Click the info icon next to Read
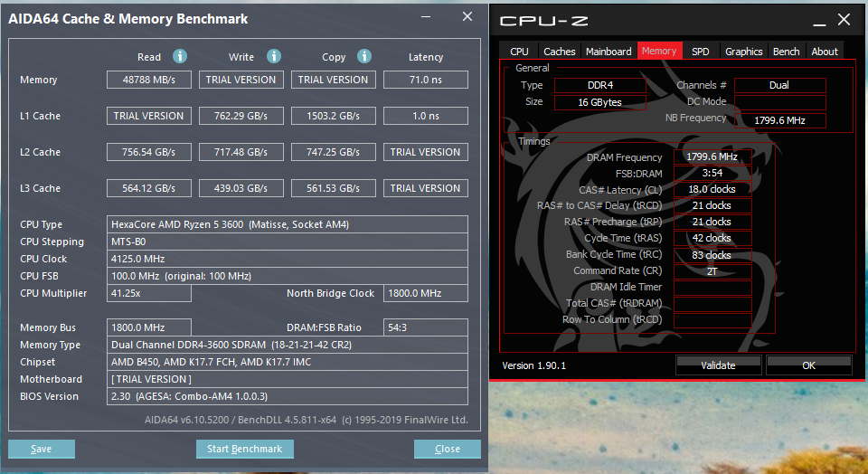Image resolution: width=868 pixels, height=474 pixels. [x=179, y=56]
